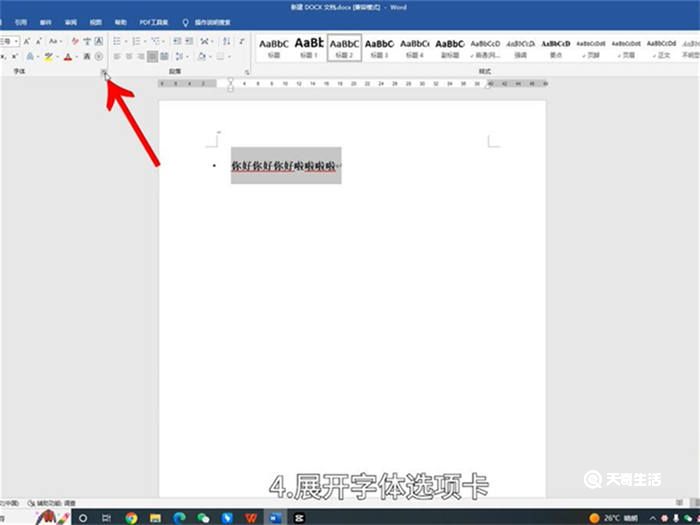Apply red font color button
Image resolution: width=700 pixels, height=525 pixels.
coord(68,57)
